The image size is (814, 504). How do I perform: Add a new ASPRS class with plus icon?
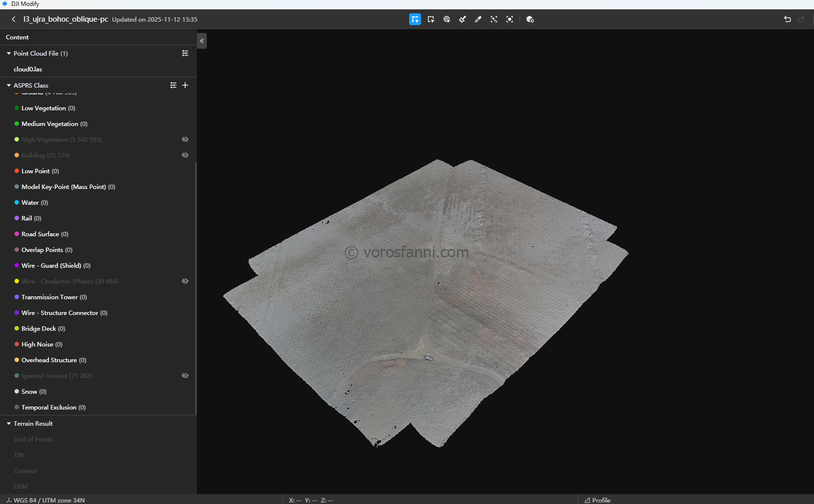[185, 85]
